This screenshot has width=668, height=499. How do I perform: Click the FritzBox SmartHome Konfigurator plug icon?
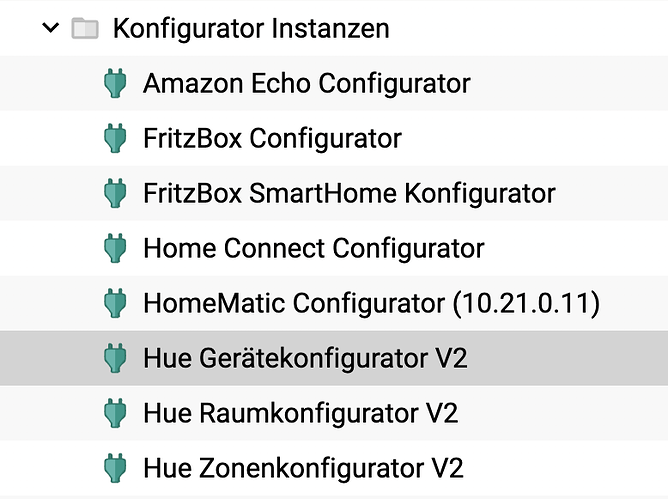115,193
